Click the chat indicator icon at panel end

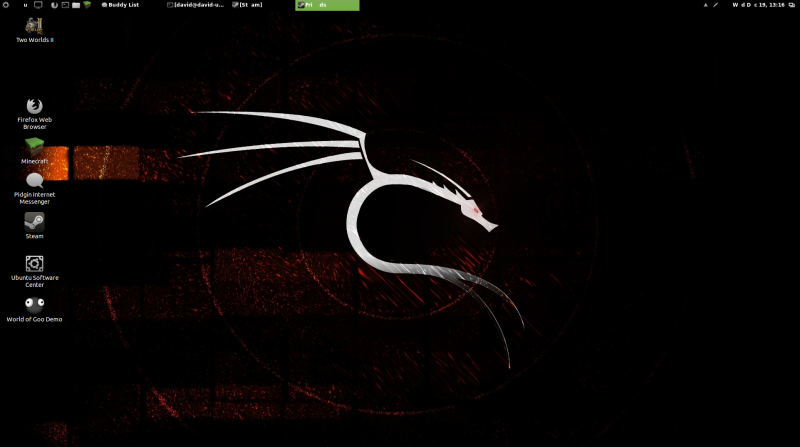click(x=792, y=5)
